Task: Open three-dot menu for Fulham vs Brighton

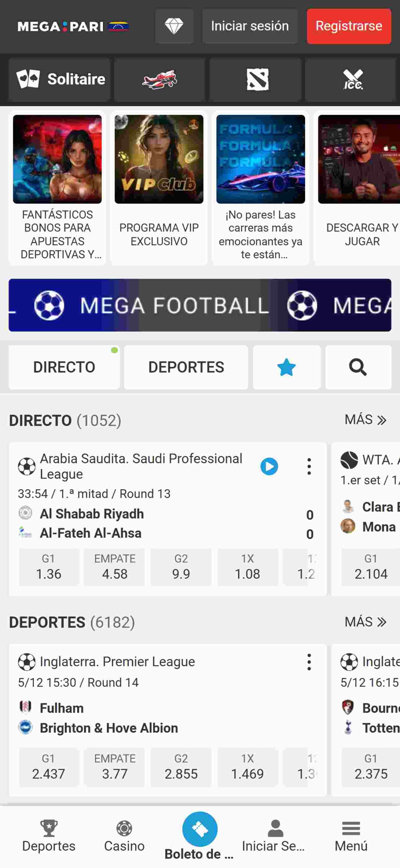Action: pos(309,662)
